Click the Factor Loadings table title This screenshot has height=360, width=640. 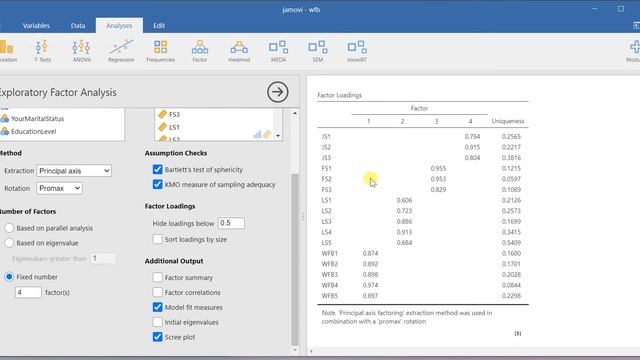point(340,95)
